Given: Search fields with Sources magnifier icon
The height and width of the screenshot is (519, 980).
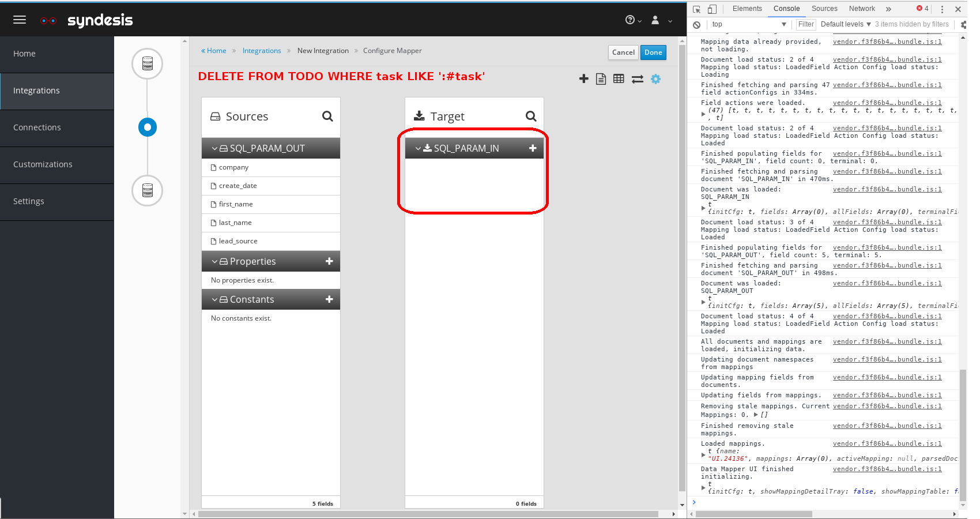Looking at the screenshot, I should [x=327, y=116].
